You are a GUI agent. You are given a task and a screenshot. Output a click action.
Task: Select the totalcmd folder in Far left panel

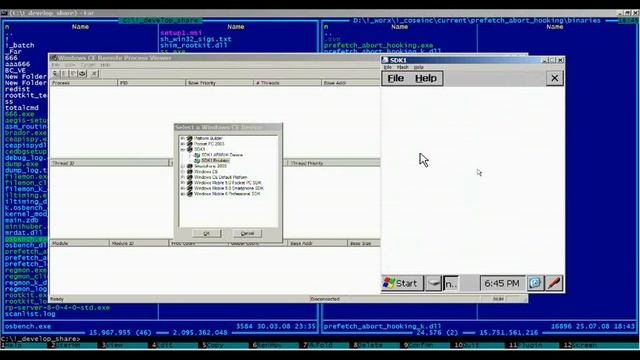(22, 108)
